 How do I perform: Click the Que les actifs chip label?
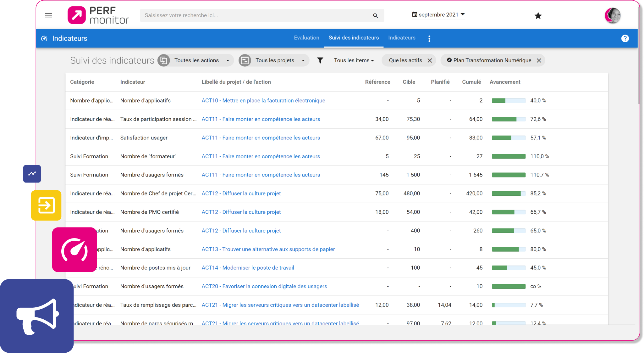coord(405,60)
